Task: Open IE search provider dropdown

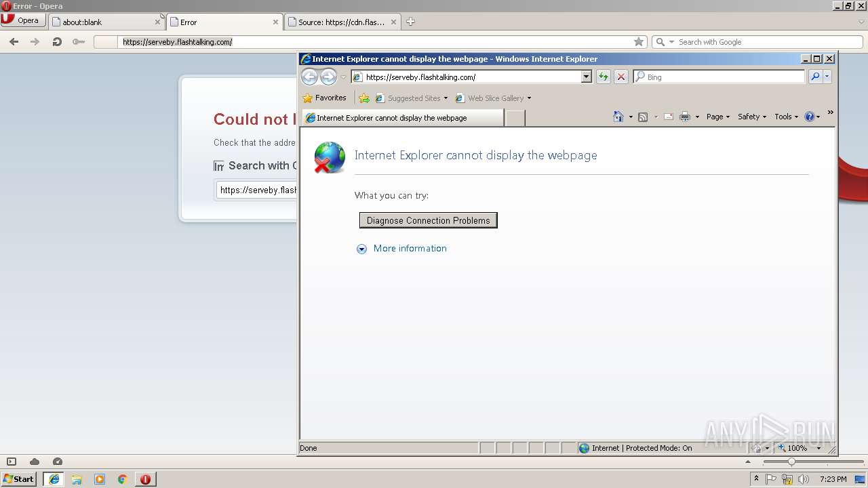Action: [827, 77]
